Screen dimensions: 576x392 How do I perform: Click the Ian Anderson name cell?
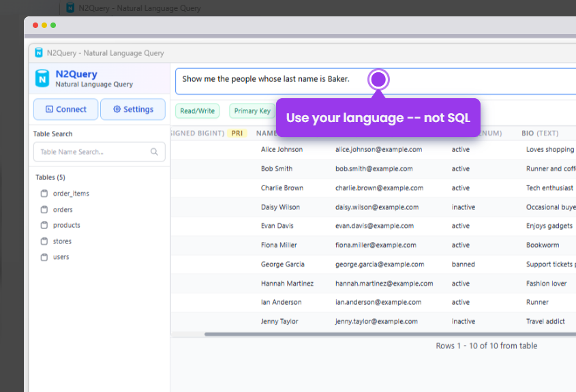click(281, 302)
